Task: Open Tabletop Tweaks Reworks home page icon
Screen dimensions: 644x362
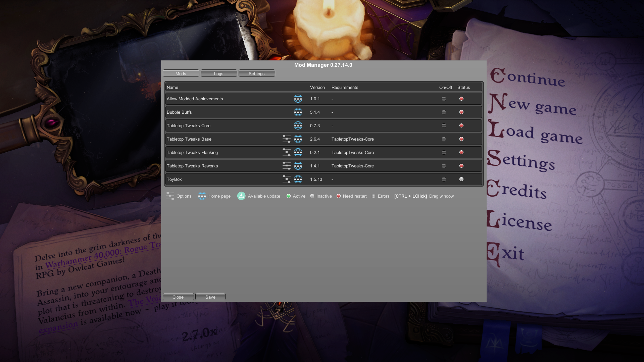Action: (298, 166)
